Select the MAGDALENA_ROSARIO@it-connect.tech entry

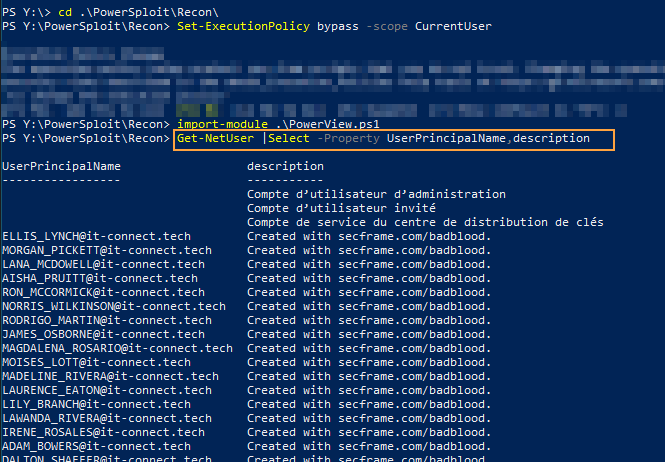(117, 348)
